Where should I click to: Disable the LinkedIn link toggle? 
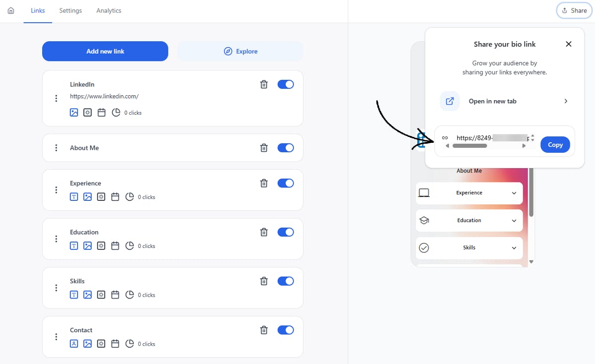tap(286, 84)
